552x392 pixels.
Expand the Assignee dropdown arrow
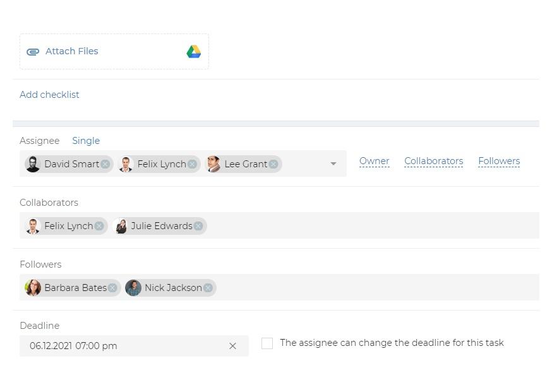[x=333, y=163]
